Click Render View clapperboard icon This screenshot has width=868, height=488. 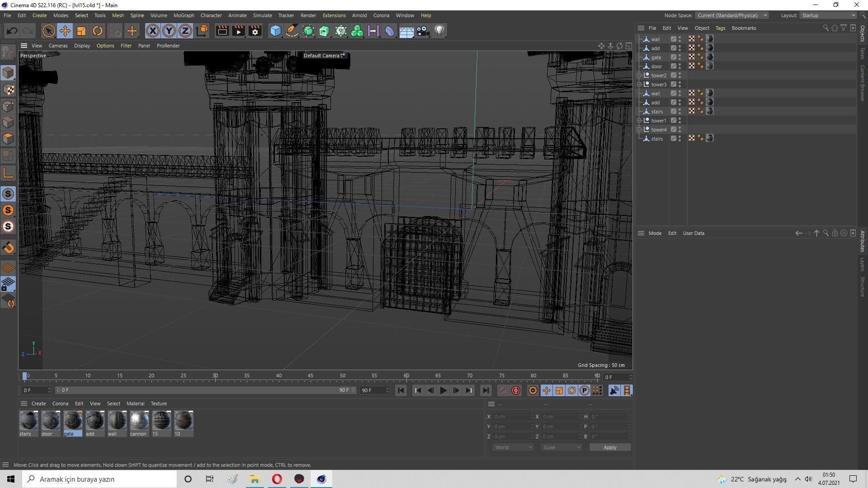(222, 31)
